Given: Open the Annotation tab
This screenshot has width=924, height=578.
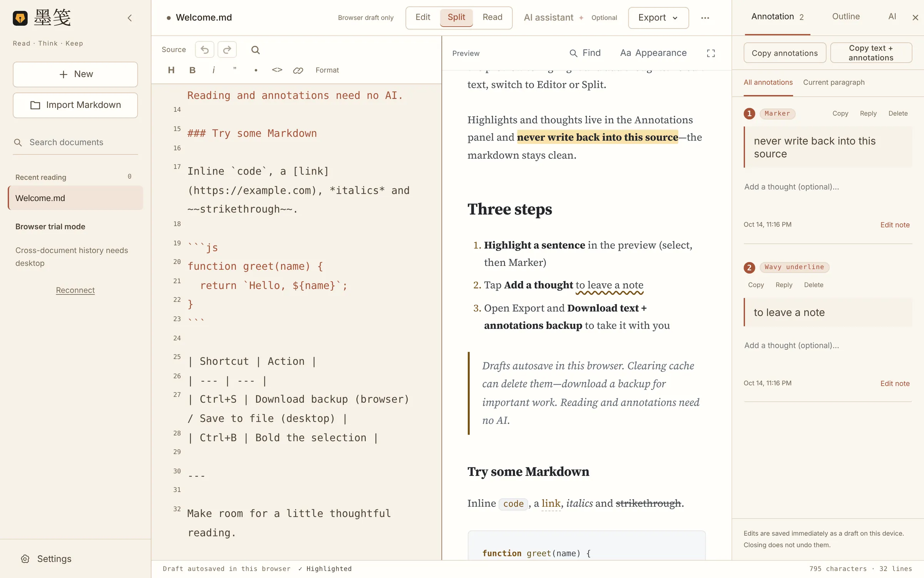Looking at the screenshot, I should click(x=777, y=17).
